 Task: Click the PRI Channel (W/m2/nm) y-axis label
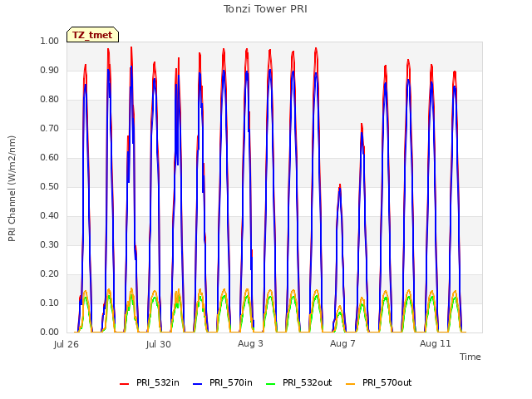coord(12,189)
